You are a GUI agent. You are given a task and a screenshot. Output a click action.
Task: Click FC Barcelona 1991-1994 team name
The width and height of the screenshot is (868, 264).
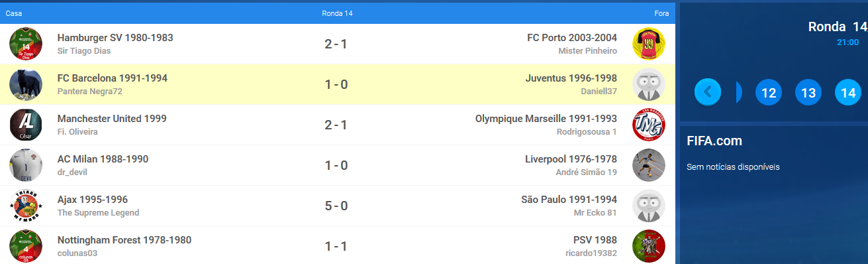click(x=113, y=78)
